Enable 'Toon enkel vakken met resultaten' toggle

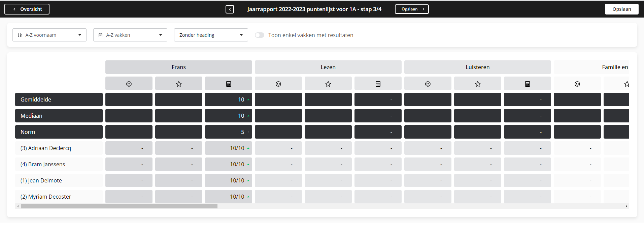point(260,35)
